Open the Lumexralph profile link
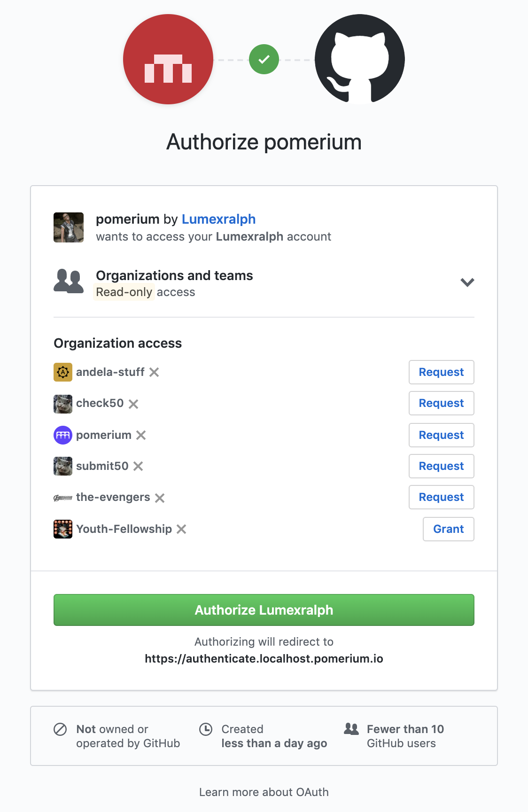528x812 pixels. pyautogui.click(x=218, y=219)
